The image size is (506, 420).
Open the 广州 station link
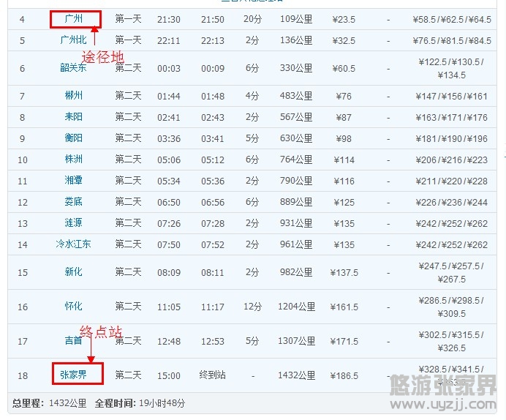pyautogui.click(x=74, y=19)
